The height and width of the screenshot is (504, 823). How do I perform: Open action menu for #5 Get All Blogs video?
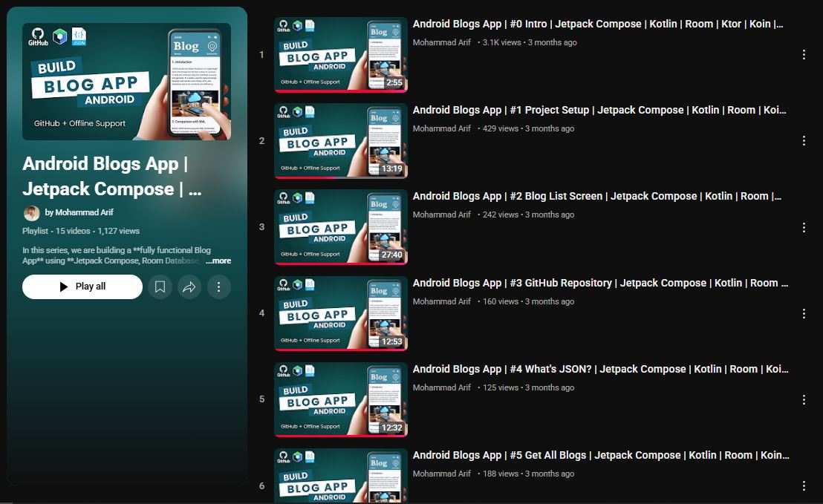click(804, 486)
